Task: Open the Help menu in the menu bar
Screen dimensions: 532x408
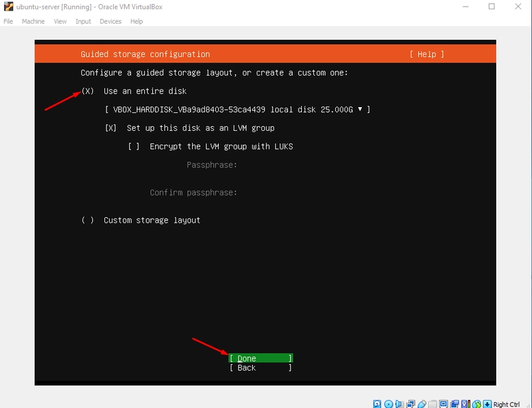Action: pos(136,21)
